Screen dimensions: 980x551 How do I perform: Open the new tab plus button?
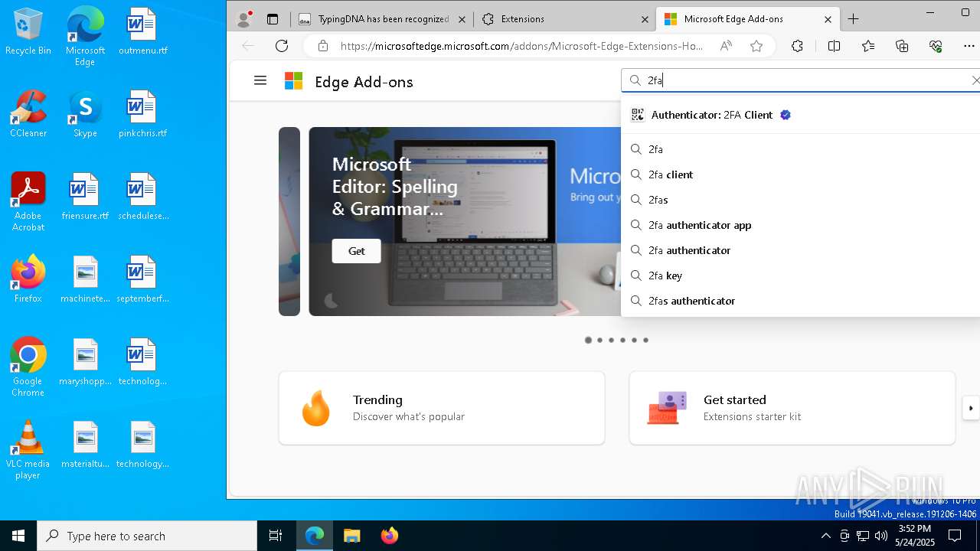tap(853, 19)
